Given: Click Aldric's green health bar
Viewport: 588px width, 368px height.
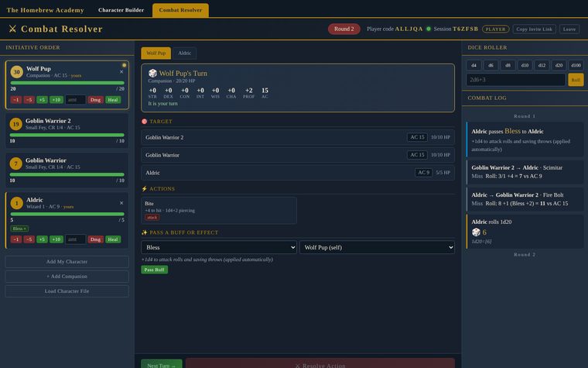Looking at the screenshot, I should pos(67,214).
